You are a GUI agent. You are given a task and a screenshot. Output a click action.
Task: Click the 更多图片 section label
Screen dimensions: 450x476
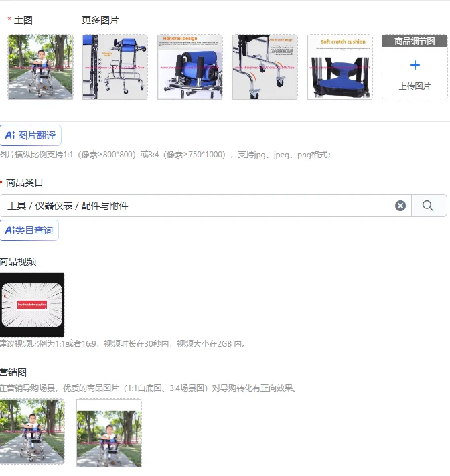pos(100,20)
